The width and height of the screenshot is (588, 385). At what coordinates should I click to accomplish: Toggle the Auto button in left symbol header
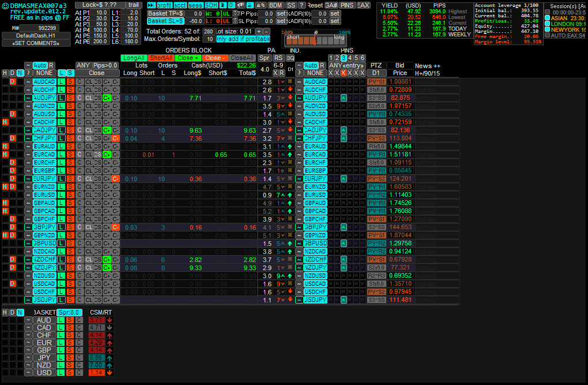point(40,65)
